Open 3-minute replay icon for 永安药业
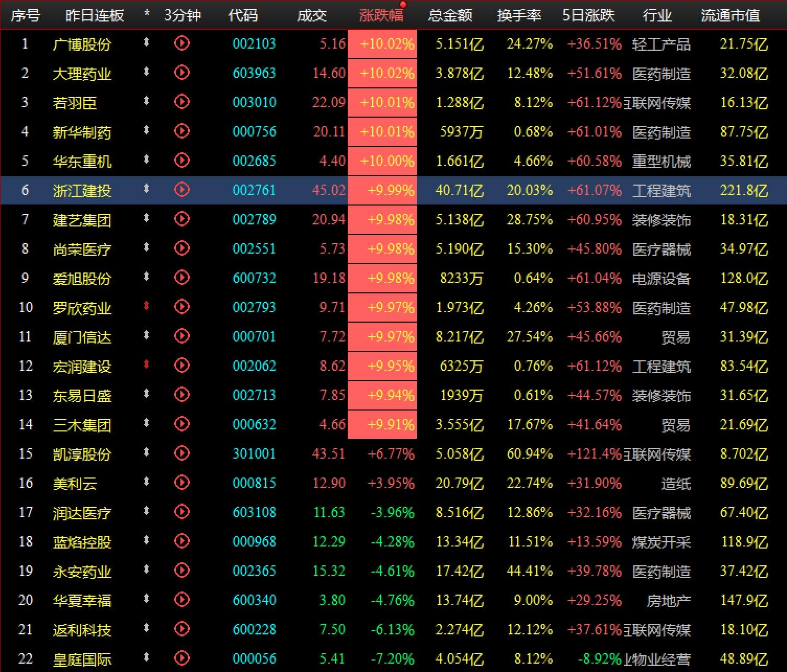Viewport: 787px width, 672px height. click(x=181, y=570)
